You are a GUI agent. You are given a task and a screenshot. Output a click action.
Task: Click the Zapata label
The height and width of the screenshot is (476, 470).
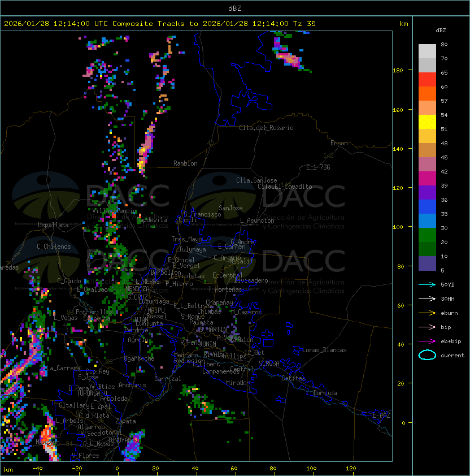pyautogui.click(x=125, y=421)
